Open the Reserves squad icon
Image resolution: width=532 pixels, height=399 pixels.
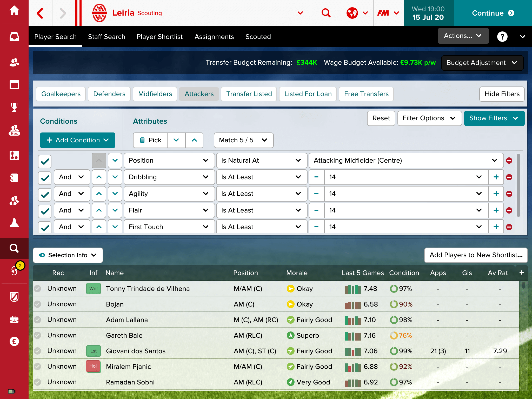(x=14, y=130)
